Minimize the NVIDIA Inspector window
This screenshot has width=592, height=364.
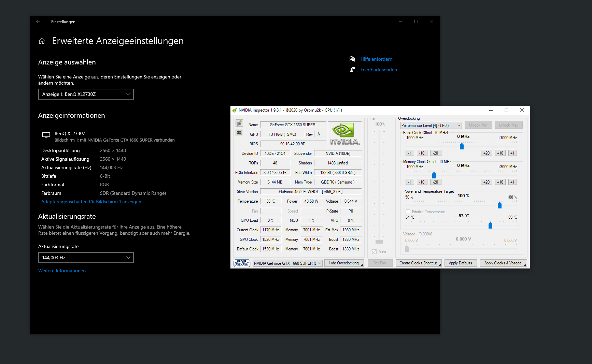click(491, 110)
